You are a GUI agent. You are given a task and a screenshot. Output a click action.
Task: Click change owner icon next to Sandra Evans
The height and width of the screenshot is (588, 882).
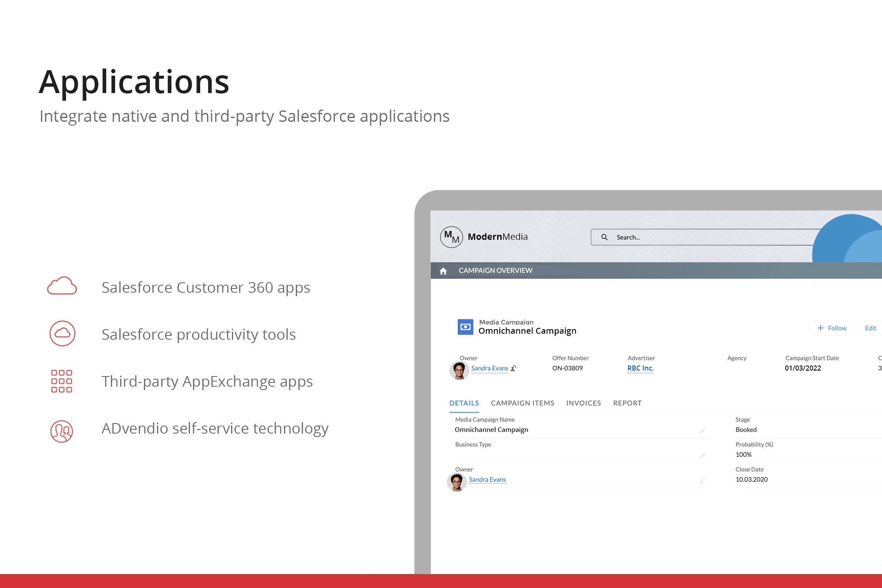pos(513,368)
